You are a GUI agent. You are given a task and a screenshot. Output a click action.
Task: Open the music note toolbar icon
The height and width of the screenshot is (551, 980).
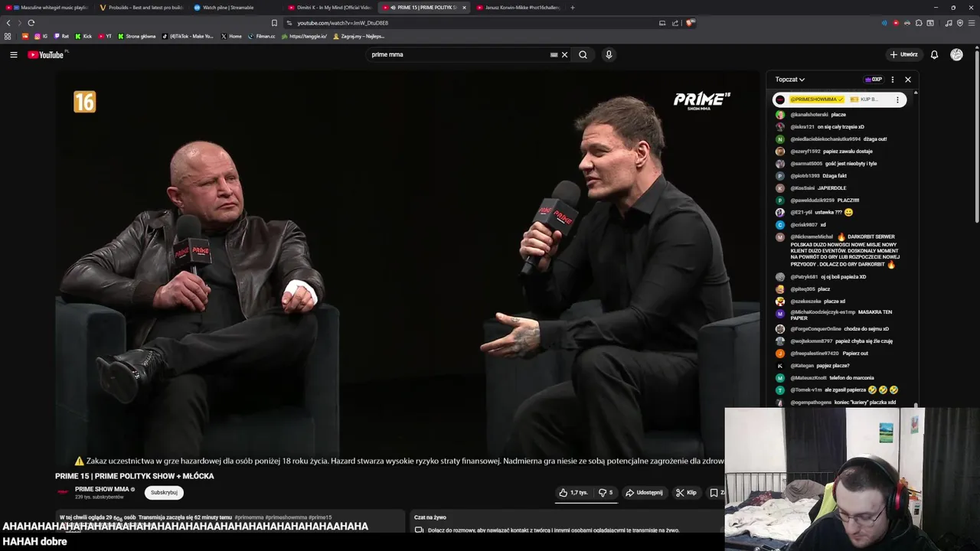(x=949, y=23)
